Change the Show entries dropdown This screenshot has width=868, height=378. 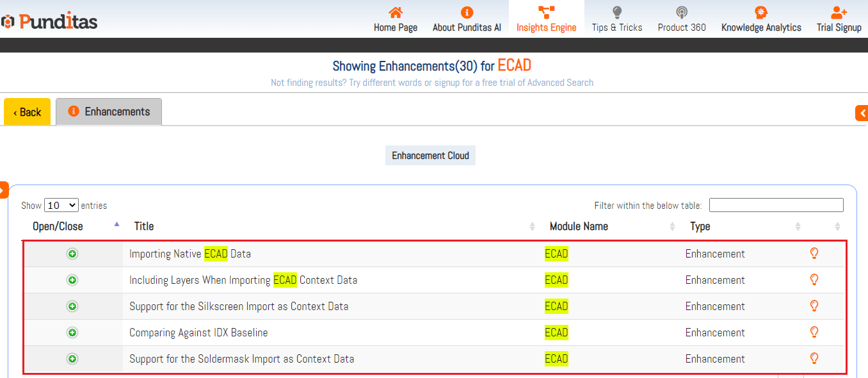[x=61, y=206]
